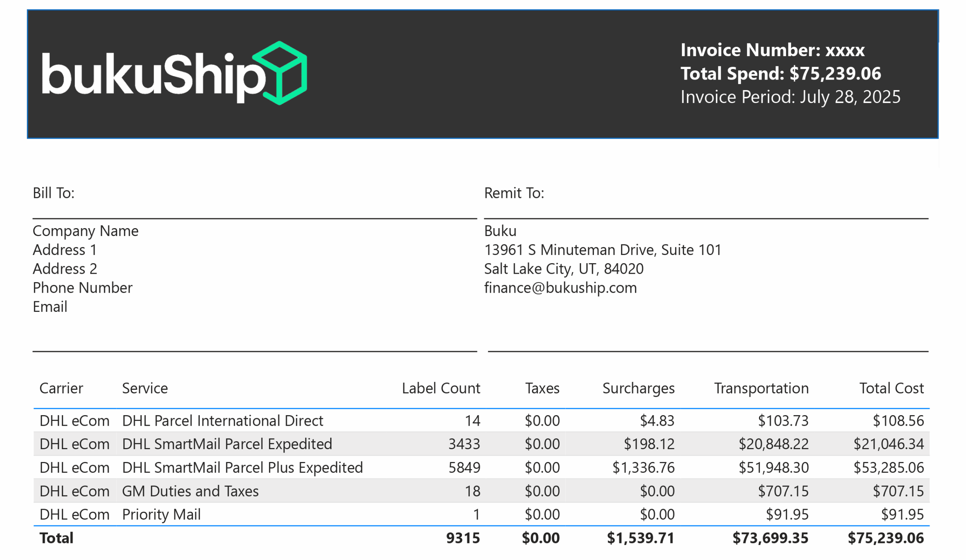Select DHL SmartMail Parcel Plus Expedited cell
Screen dimensions: 966x560
point(242,468)
